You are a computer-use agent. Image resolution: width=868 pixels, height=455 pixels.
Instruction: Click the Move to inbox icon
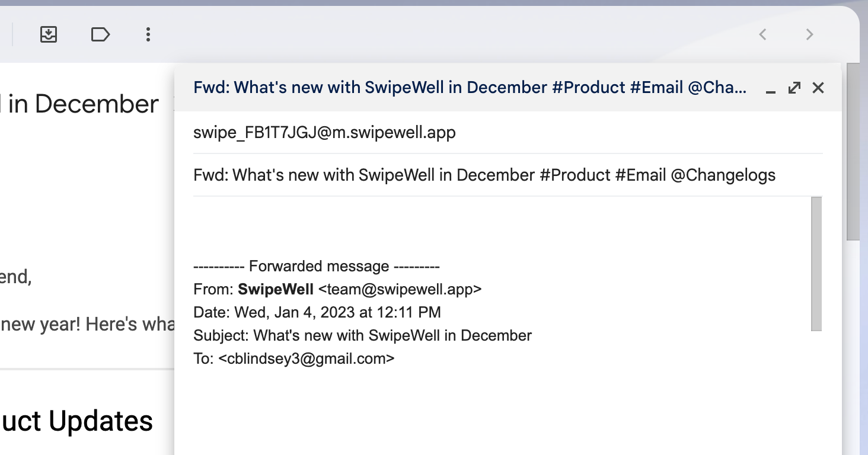pyautogui.click(x=49, y=34)
